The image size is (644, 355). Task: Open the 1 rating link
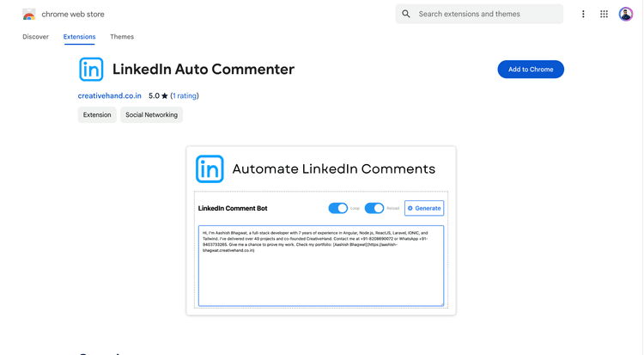[185, 96]
